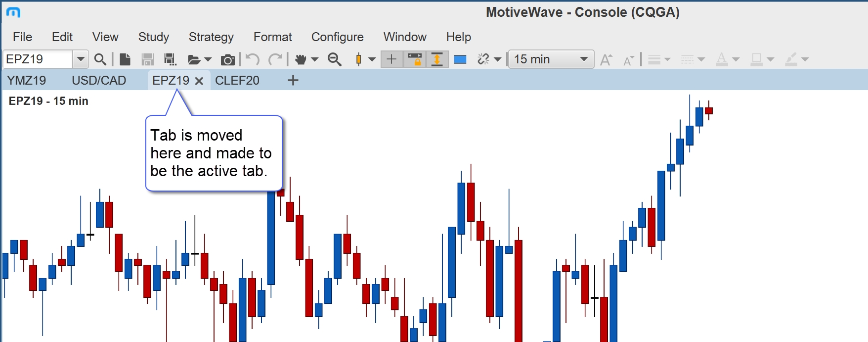The height and width of the screenshot is (342, 868).
Task: Switch to the USD/CAD tab
Action: coord(99,80)
